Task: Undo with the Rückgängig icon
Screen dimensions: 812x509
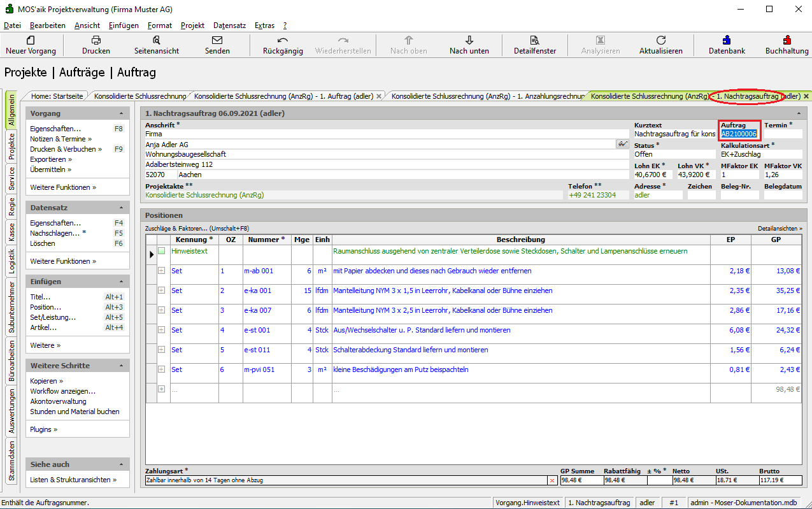Action: [x=283, y=40]
